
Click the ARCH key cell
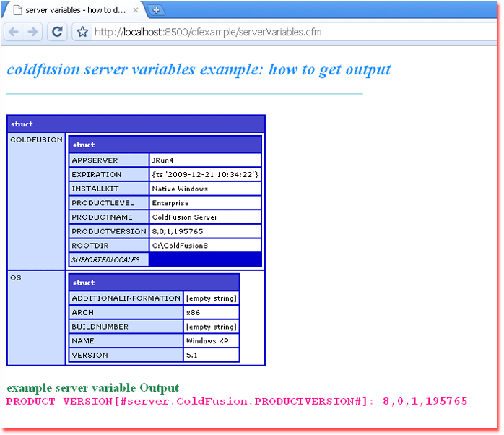pyautogui.click(x=126, y=312)
